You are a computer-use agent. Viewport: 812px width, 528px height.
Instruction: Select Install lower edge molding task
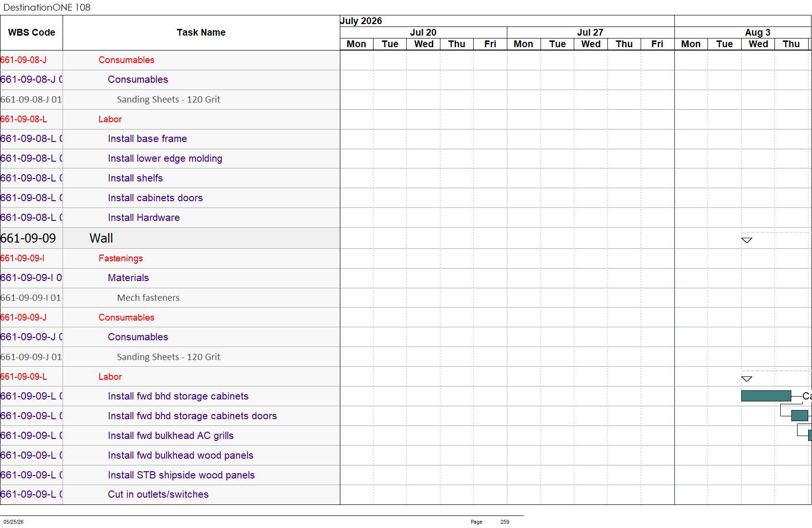tap(165, 158)
